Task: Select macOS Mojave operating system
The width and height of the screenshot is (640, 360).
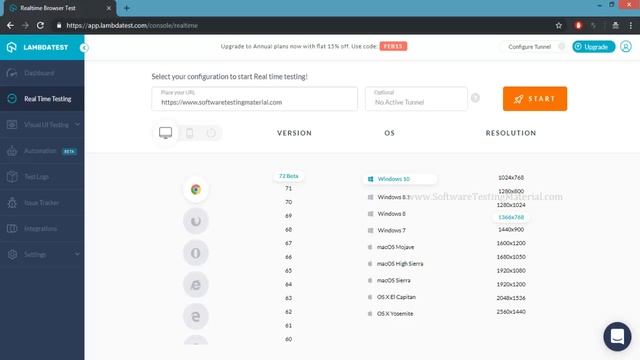Action: pos(391,247)
